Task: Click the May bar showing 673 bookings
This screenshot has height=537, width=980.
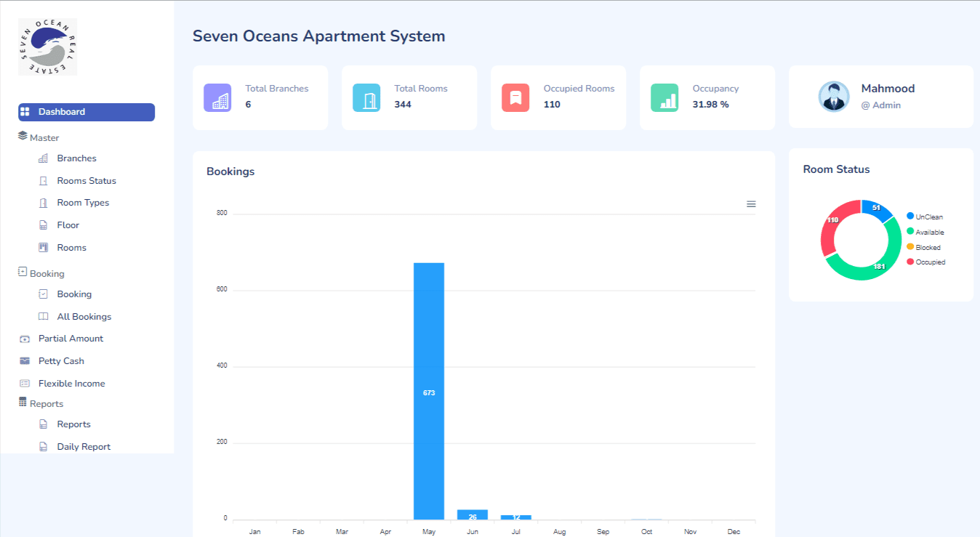Action: (428, 391)
